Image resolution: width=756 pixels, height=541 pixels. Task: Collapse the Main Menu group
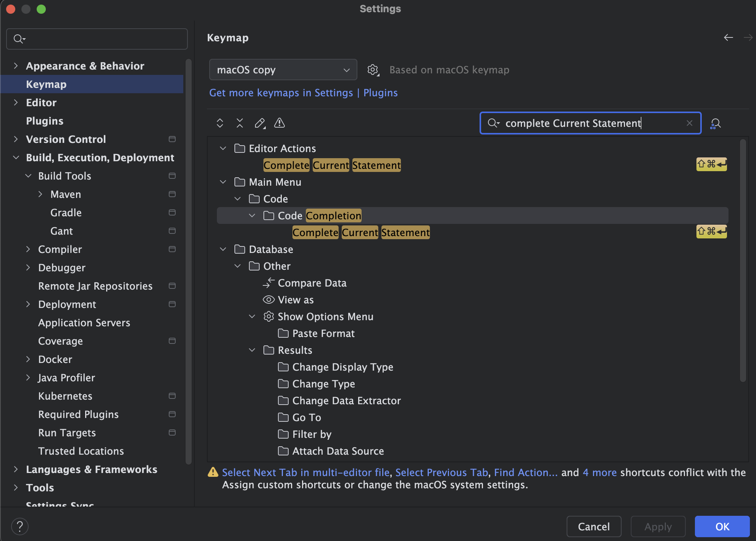point(223,182)
